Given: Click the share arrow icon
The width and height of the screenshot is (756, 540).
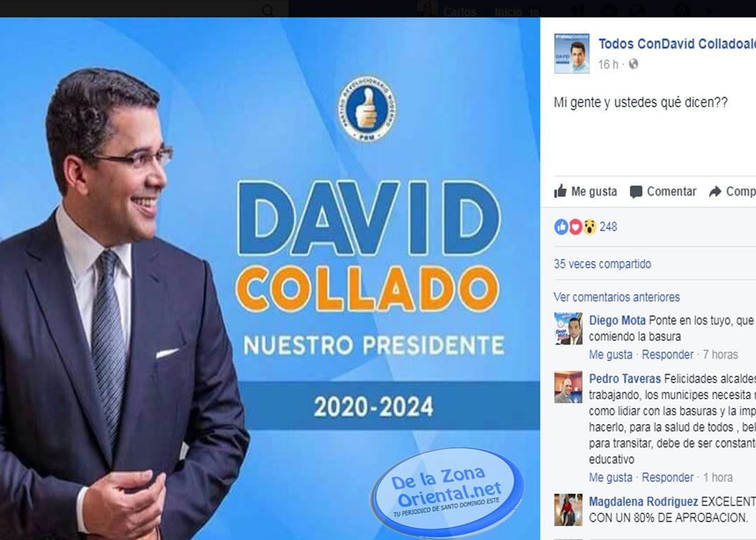Looking at the screenshot, I should pyautogui.click(x=715, y=191).
